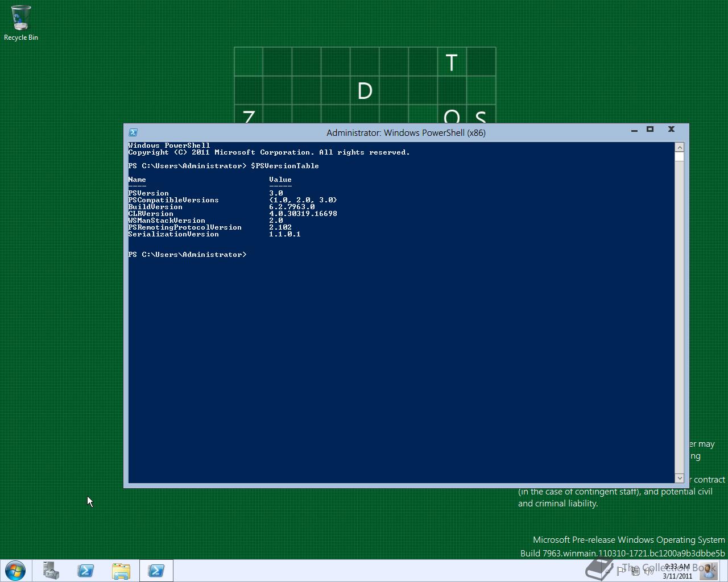Viewport: 728px width, 582px height.
Task: Minimize the PowerShell window
Action: pyautogui.click(x=634, y=130)
